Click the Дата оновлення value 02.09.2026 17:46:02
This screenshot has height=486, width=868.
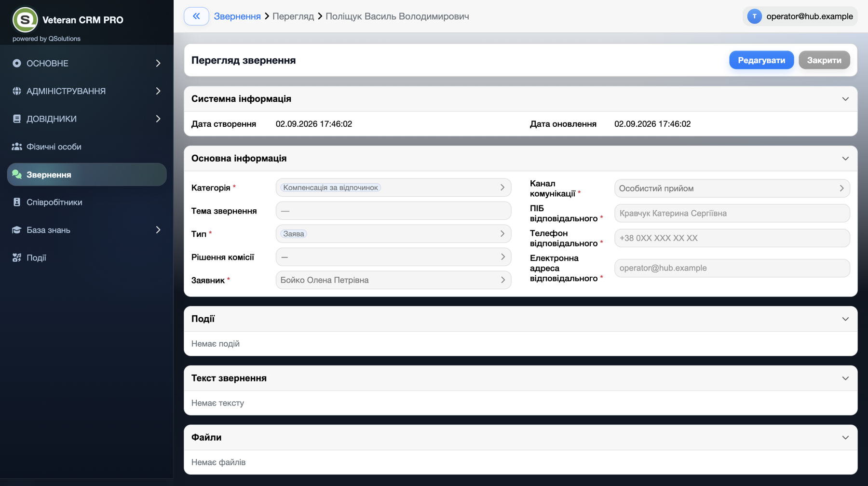[x=652, y=124]
